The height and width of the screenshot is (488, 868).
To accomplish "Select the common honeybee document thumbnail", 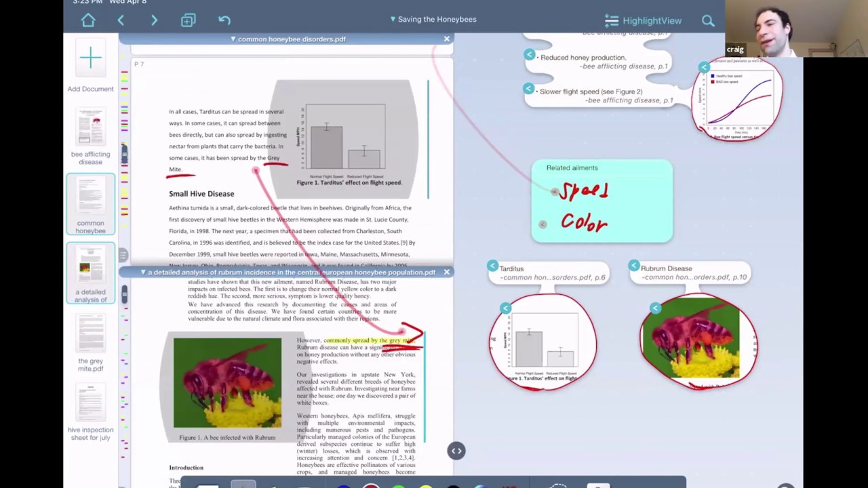I will coord(90,205).
